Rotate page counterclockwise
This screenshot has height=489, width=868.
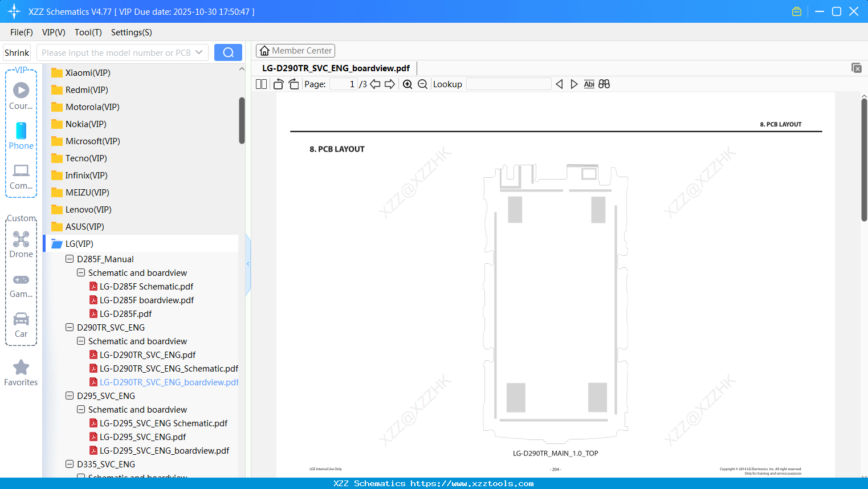tap(278, 84)
